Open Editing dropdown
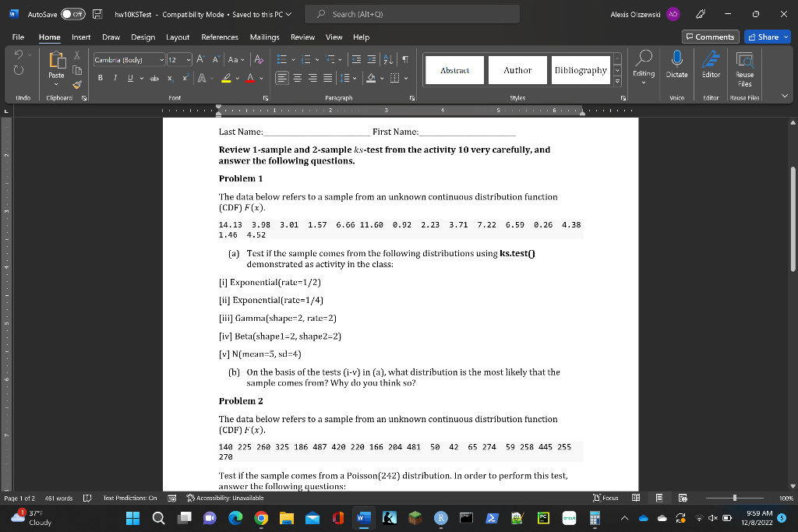 644,68
